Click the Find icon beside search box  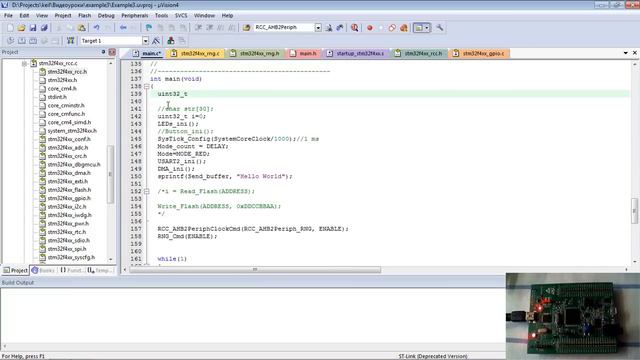coord(329,28)
